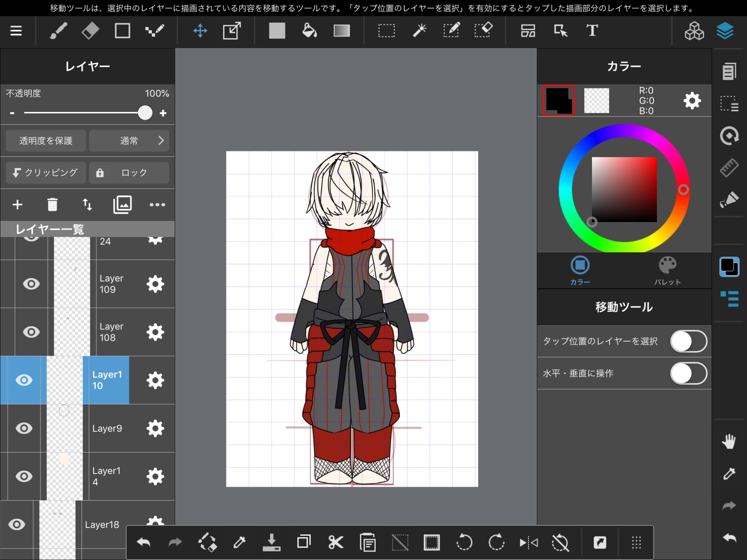Click the クリッピング button
The image size is (747, 560).
click(x=46, y=173)
